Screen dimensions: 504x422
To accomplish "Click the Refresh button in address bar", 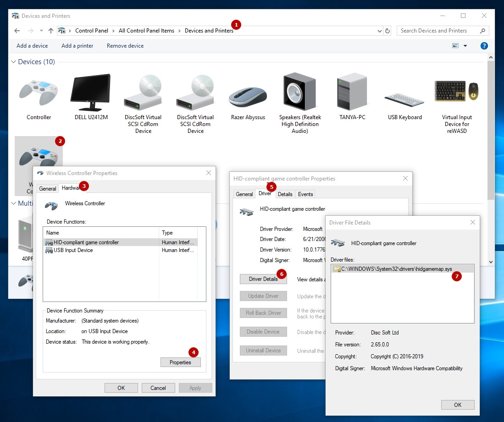I will [x=388, y=31].
